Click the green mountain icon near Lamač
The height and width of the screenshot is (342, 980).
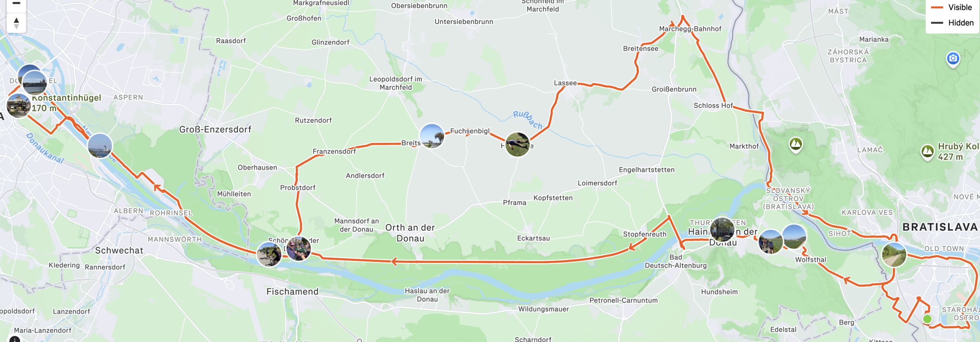pyautogui.click(x=796, y=145)
